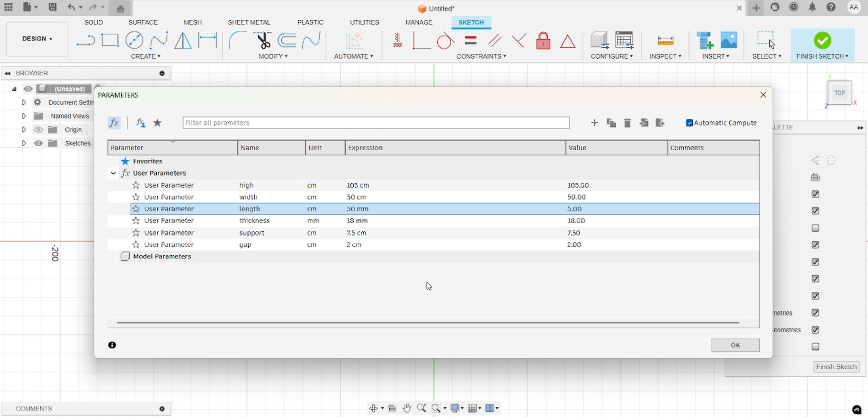
Task: Favorite the 'thickness' parameter star
Action: click(136, 221)
